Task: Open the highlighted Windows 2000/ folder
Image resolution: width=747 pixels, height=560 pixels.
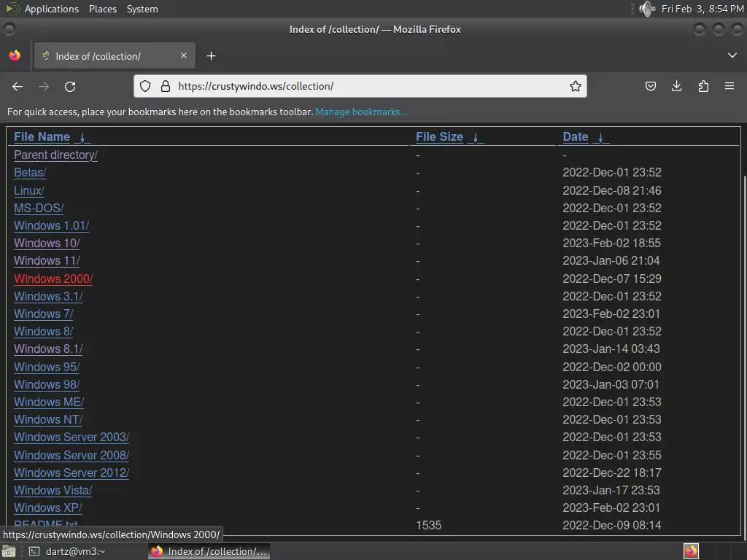Action: (53, 279)
